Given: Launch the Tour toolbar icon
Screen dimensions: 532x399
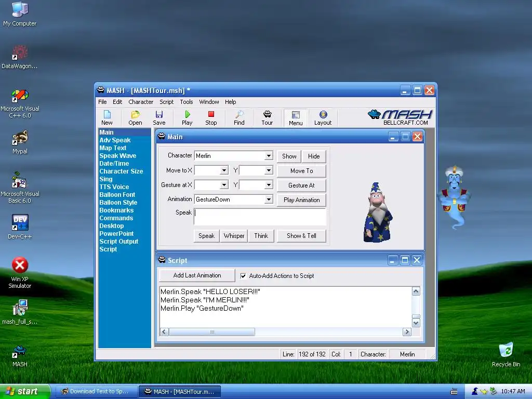Looking at the screenshot, I should point(267,118).
